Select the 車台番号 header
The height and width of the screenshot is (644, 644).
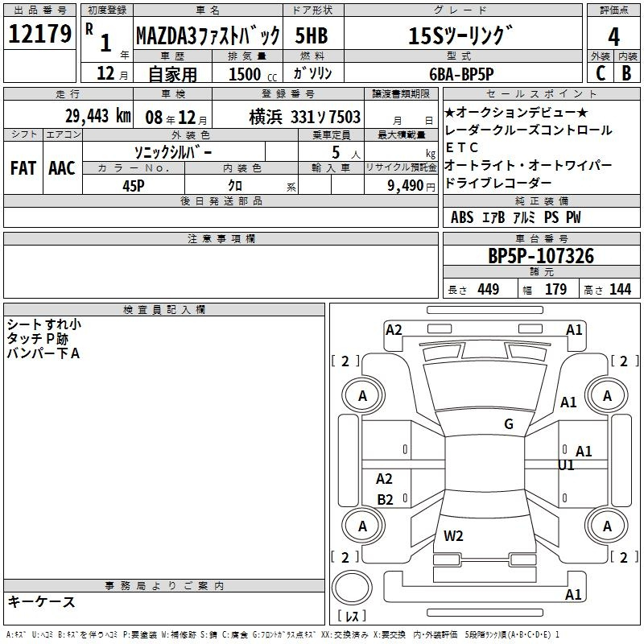coord(541,238)
